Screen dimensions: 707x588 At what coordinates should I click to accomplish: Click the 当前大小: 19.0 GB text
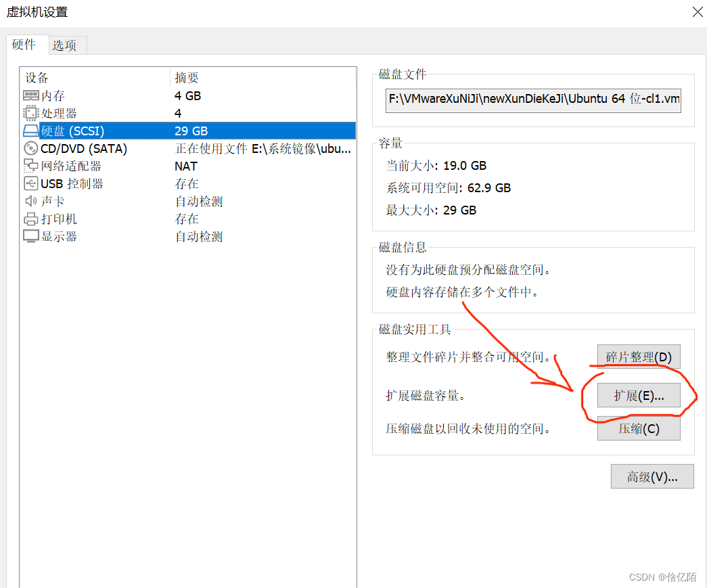pyautogui.click(x=436, y=166)
